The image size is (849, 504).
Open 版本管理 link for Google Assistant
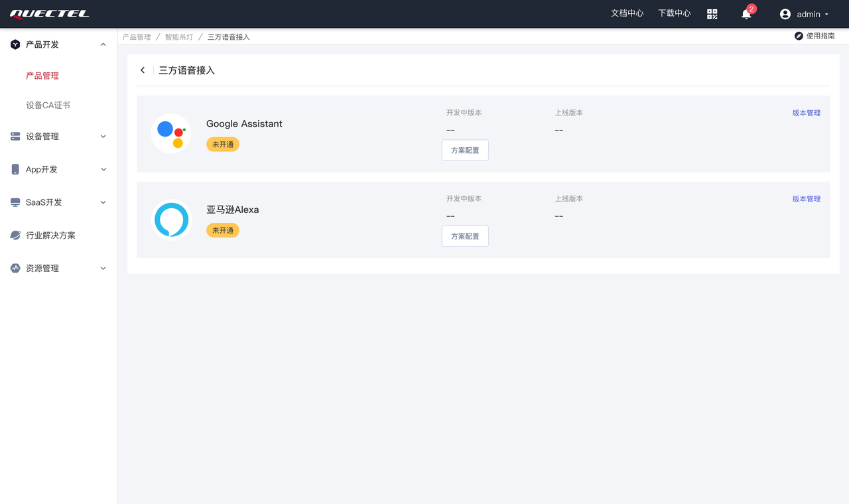(x=806, y=113)
